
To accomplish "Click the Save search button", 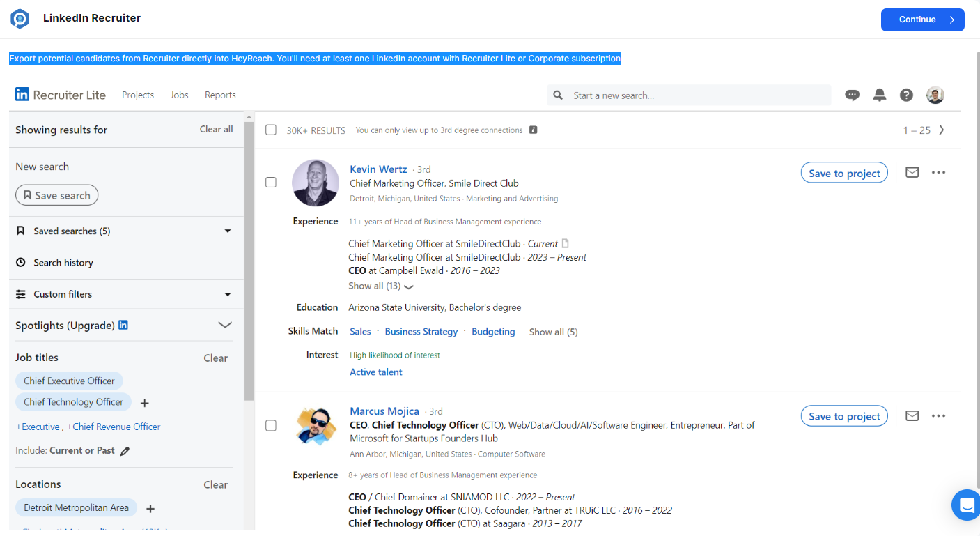I will pos(57,195).
